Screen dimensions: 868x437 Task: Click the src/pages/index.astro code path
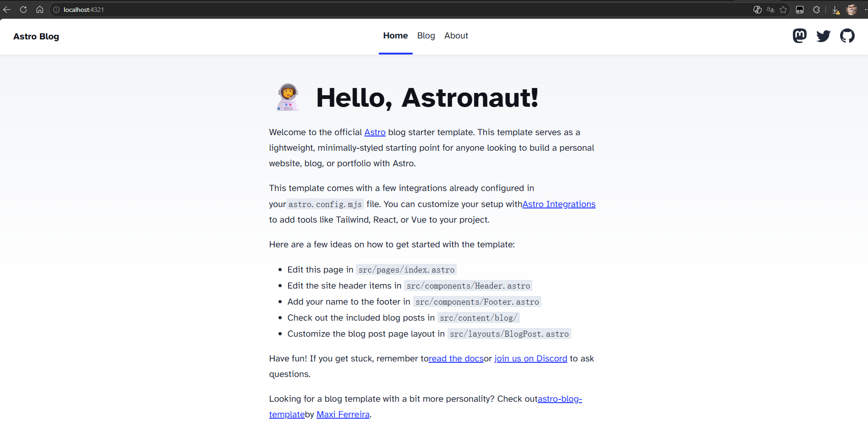click(x=406, y=270)
